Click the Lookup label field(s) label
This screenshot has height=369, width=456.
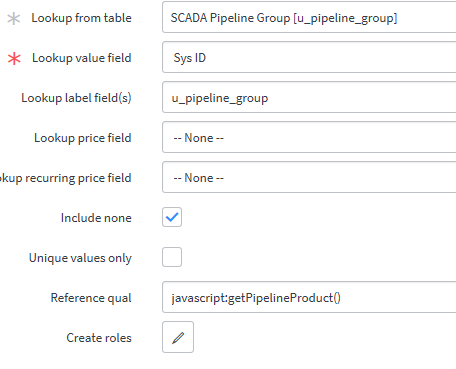[x=76, y=98]
